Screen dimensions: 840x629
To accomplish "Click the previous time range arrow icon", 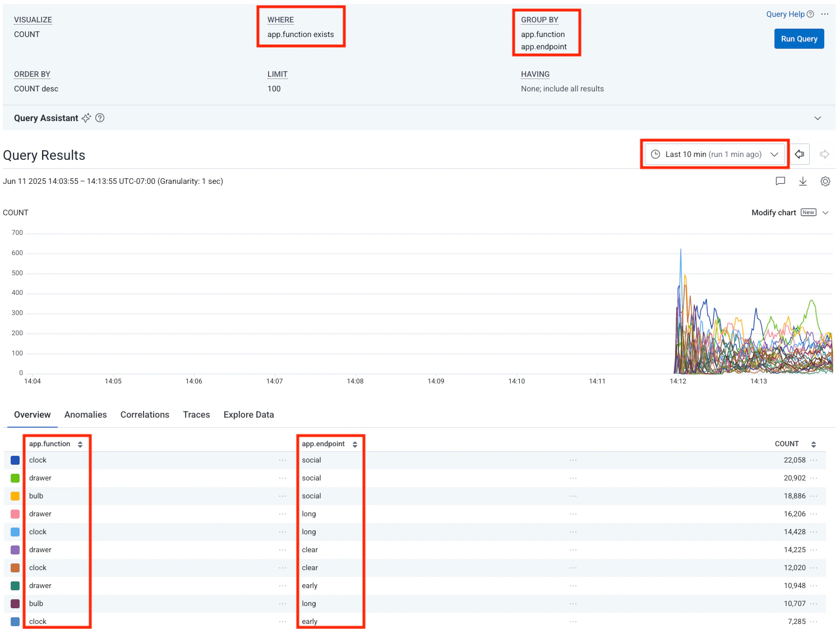I will point(799,154).
